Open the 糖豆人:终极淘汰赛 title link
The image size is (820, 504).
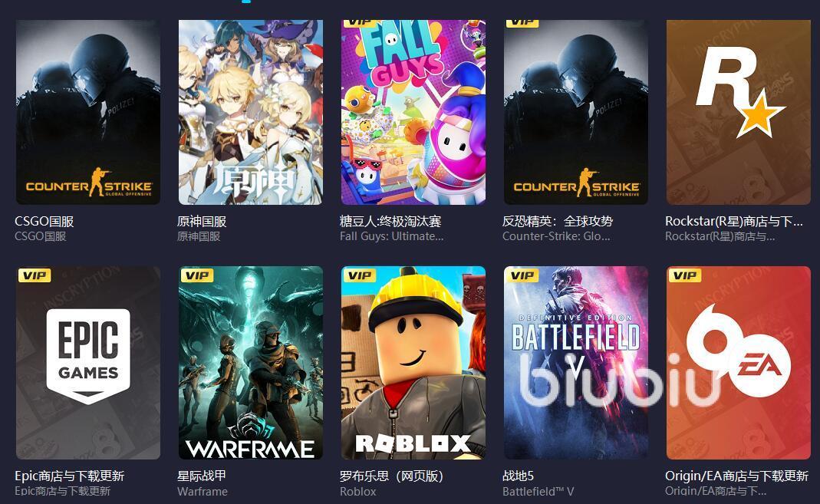pyautogui.click(x=390, y=221)
